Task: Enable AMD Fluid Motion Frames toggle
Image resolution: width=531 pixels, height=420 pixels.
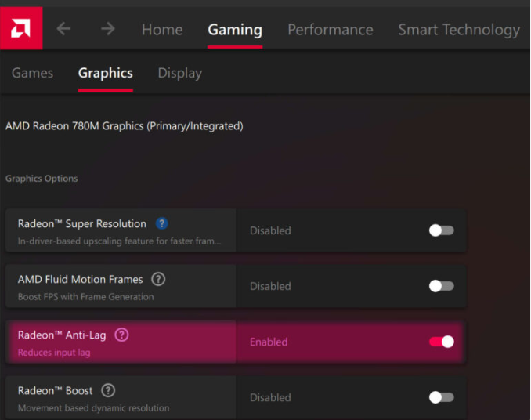Action: tap(441, 286)
